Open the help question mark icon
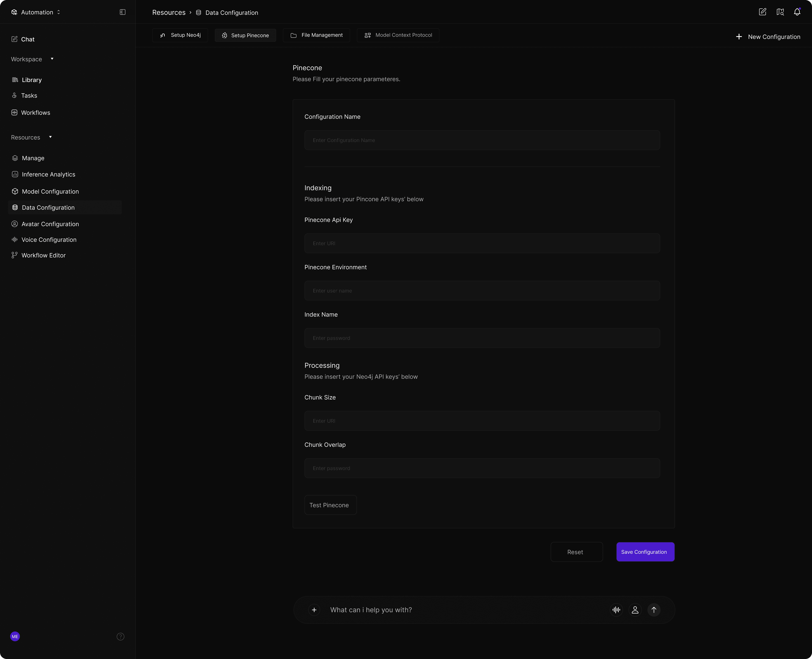Screen dimensions: 812x659 click(120, 637)
